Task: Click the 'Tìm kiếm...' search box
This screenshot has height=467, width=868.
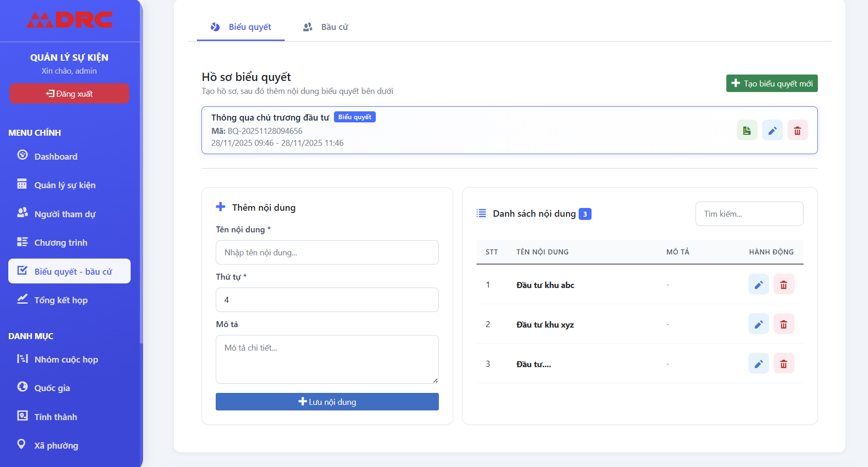Action: pyautogui.click(x=749, y=214)
